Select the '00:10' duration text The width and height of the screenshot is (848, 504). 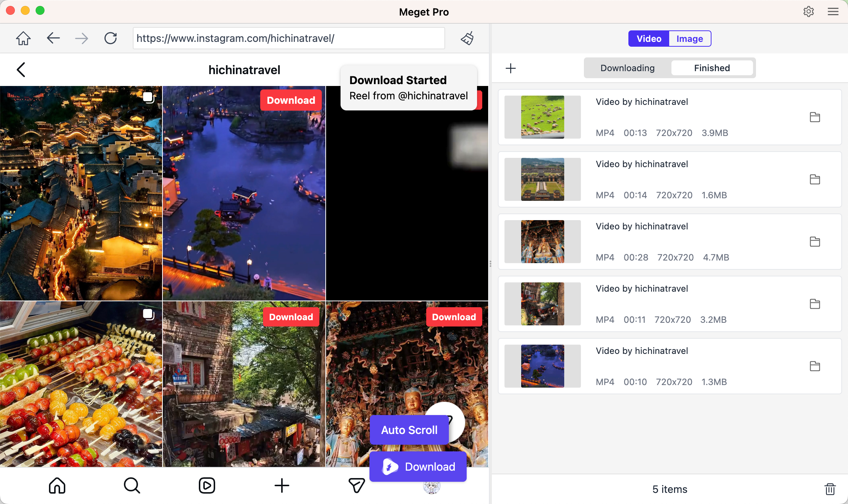pos(635,382)
